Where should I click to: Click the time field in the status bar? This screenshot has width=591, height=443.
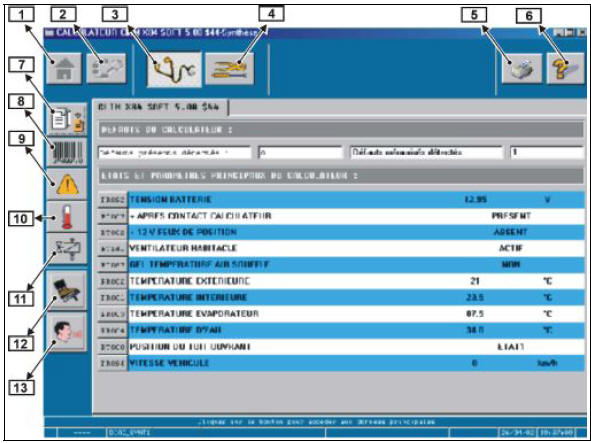click(x=557, y=432)
